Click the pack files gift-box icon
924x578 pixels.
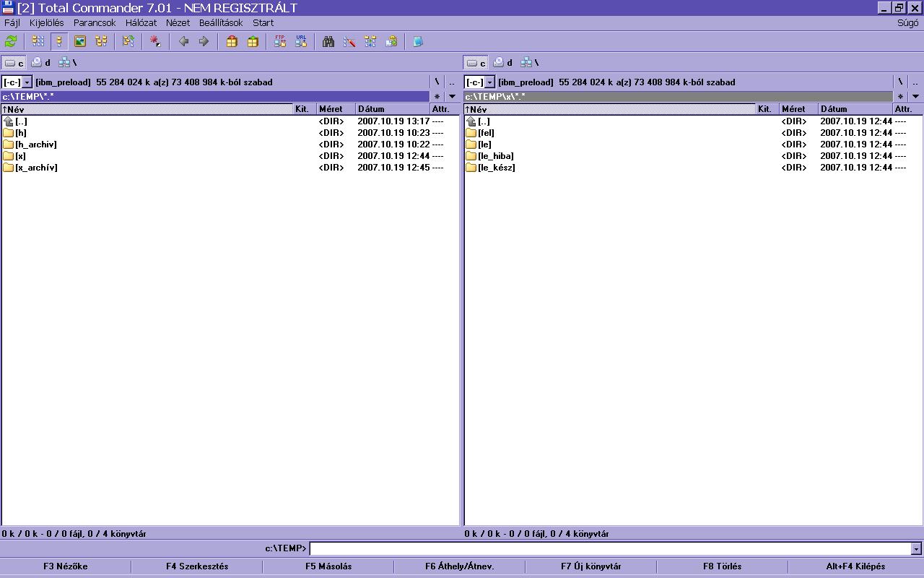(232, 42)
